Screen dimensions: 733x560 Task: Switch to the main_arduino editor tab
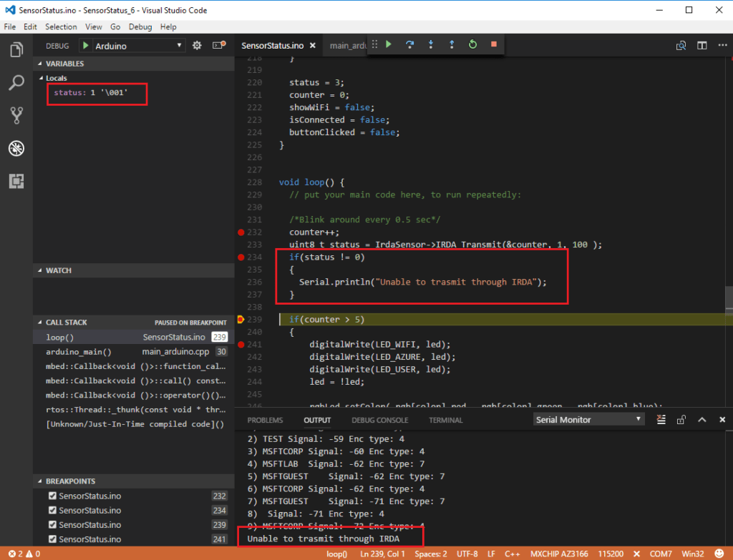tap(347, 45)
